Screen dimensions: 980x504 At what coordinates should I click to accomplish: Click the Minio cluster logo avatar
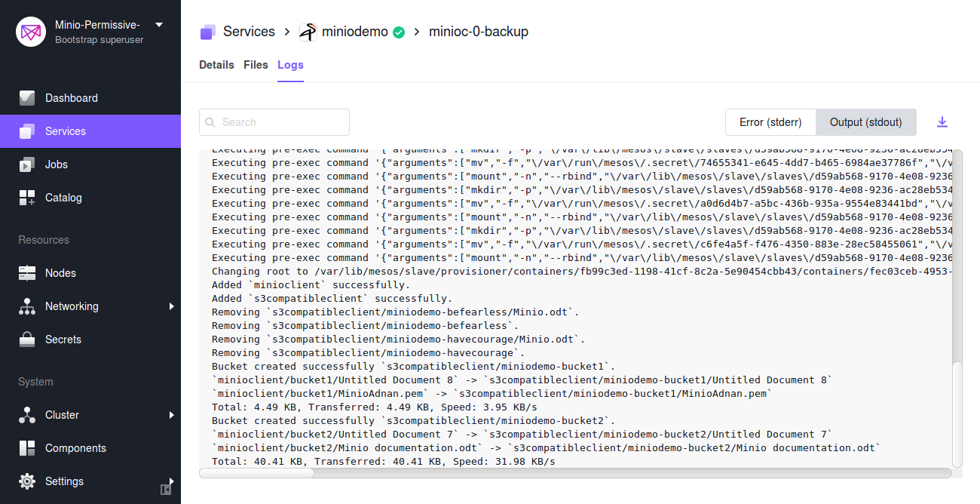(31, 32)
